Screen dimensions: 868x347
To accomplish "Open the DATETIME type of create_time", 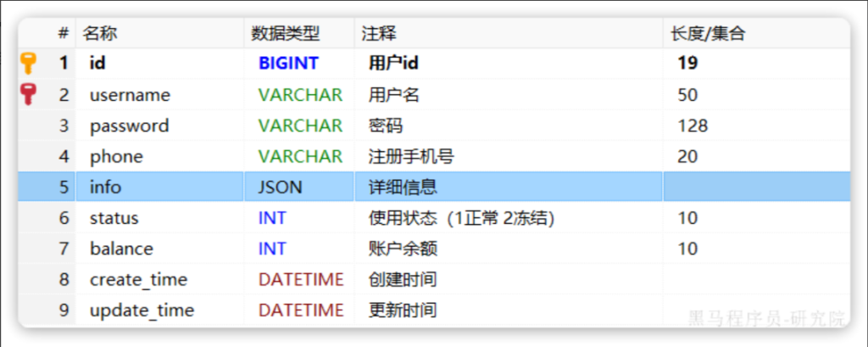I will [x=301, y=279].
